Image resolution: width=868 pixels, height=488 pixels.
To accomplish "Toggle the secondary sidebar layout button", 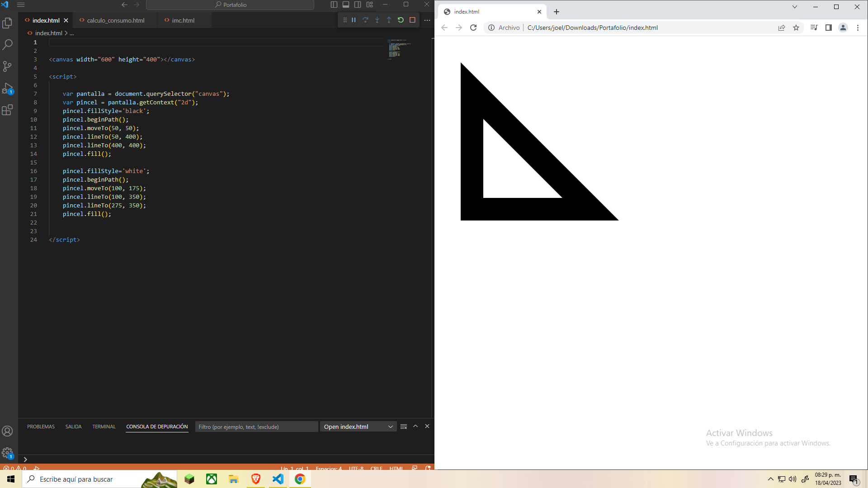I will [358, 5].
